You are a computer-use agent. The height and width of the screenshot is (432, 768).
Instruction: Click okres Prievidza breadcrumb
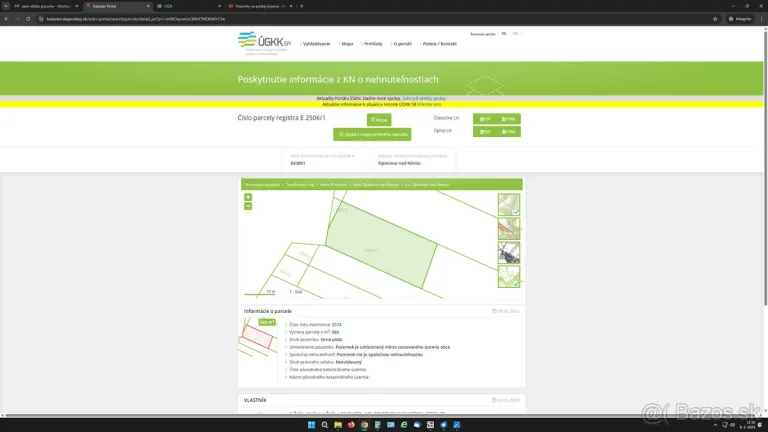tap(333, 185)
